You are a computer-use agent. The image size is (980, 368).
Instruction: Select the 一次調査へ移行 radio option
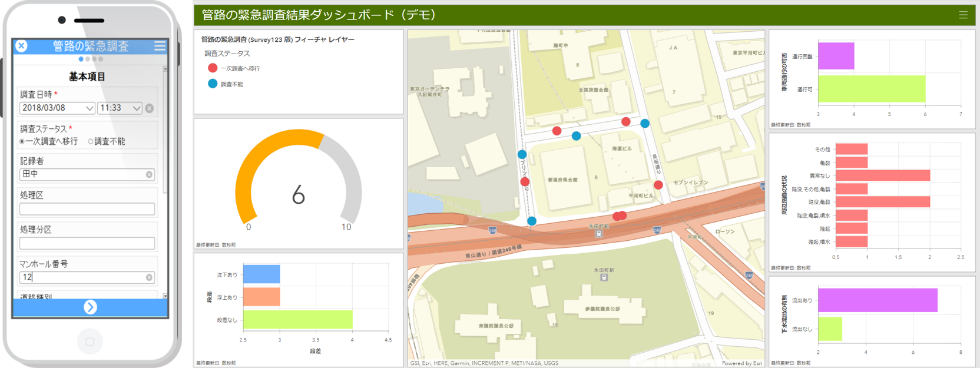pyautogui.click(x=22, y=141)
